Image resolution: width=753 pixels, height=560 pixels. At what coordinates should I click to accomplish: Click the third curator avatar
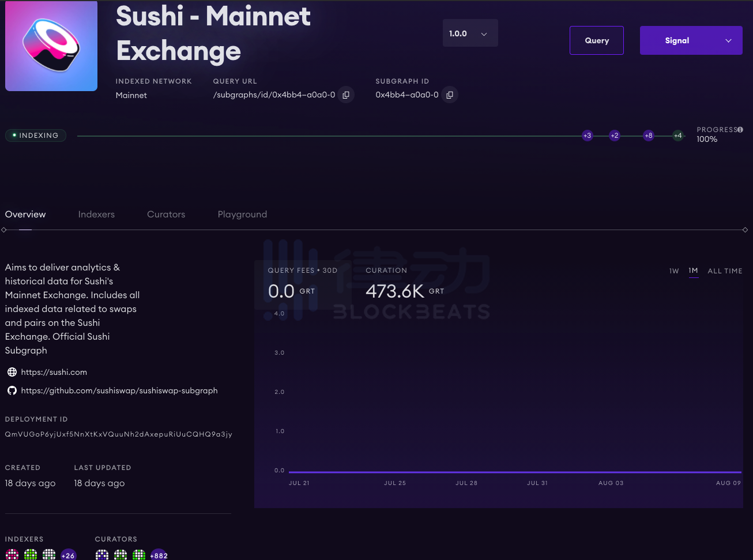139,555
